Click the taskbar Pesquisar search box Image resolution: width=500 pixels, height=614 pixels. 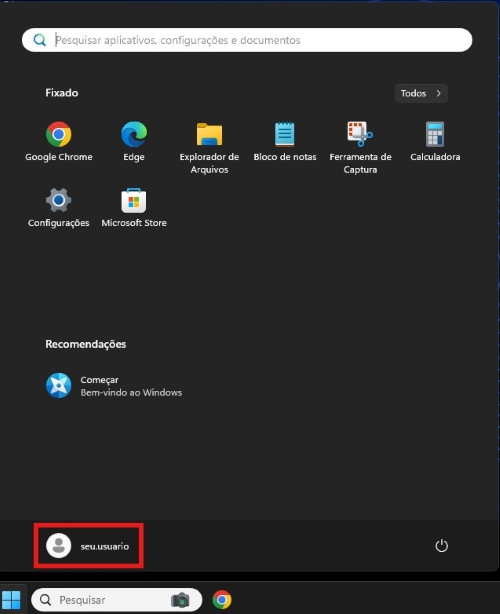tap(117, 600)
